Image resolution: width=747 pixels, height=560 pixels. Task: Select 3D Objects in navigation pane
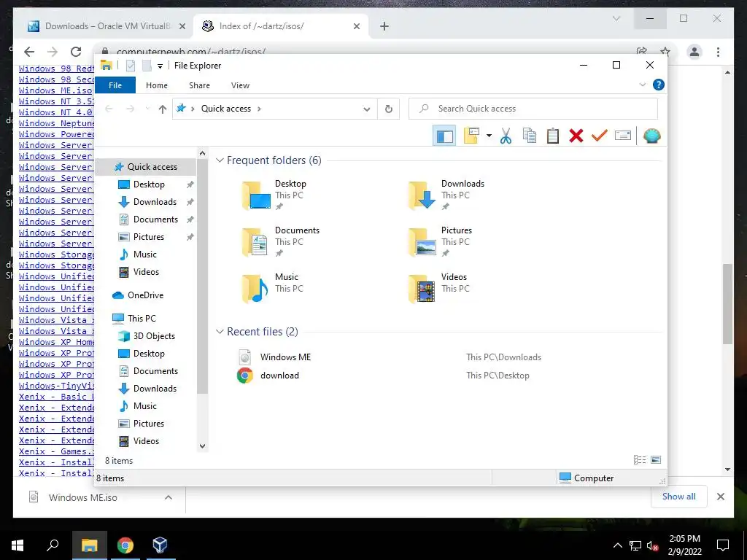coord(154,336)
